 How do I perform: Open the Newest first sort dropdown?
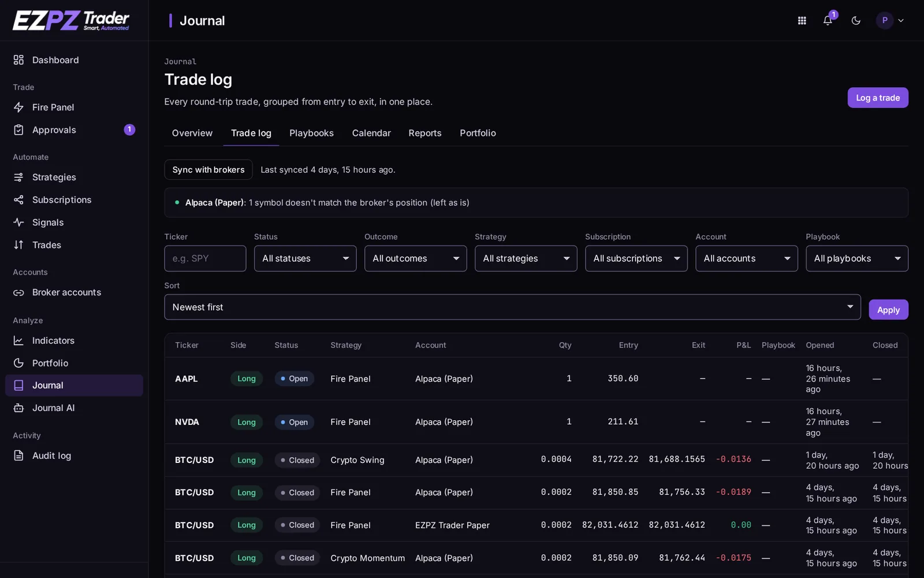point(512,307)
